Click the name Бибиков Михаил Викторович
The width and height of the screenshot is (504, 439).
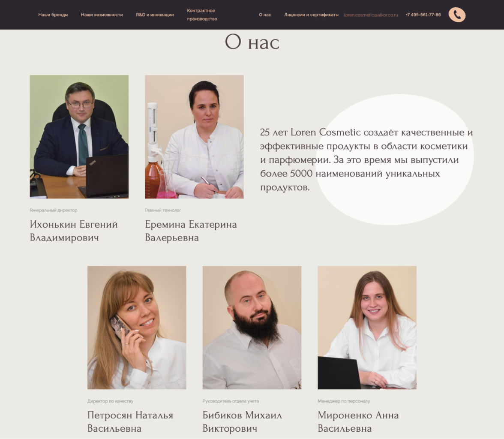(243, 421)
